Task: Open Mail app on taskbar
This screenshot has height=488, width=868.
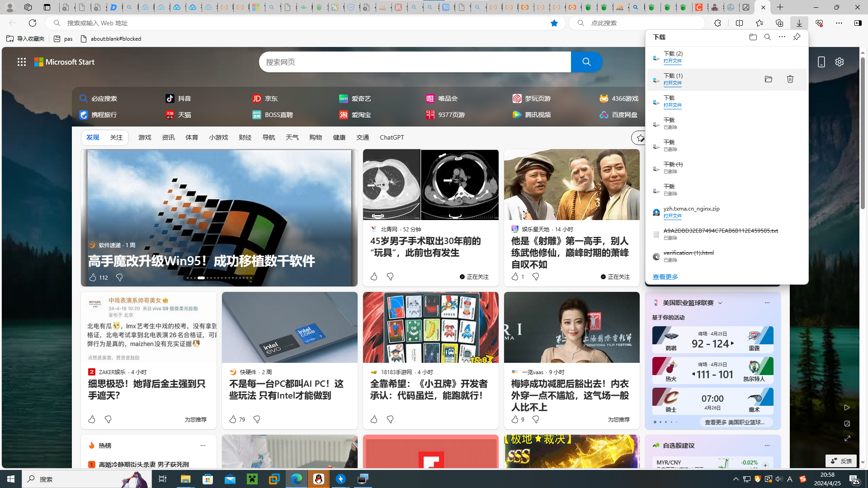Action: tap(230, 479)
